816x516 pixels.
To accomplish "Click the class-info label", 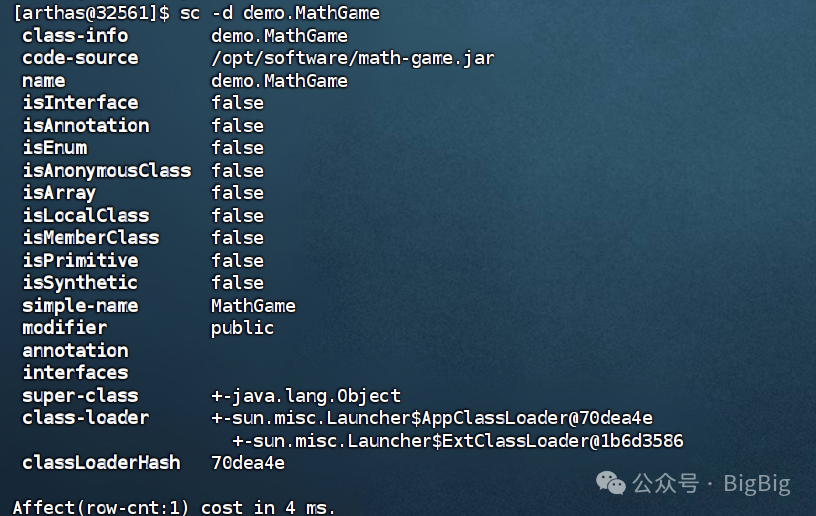I will (75, 36).
